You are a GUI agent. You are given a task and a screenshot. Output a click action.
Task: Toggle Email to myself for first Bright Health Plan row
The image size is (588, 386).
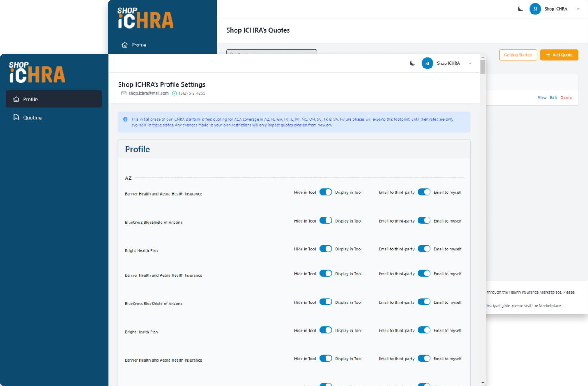pos(424,249)
